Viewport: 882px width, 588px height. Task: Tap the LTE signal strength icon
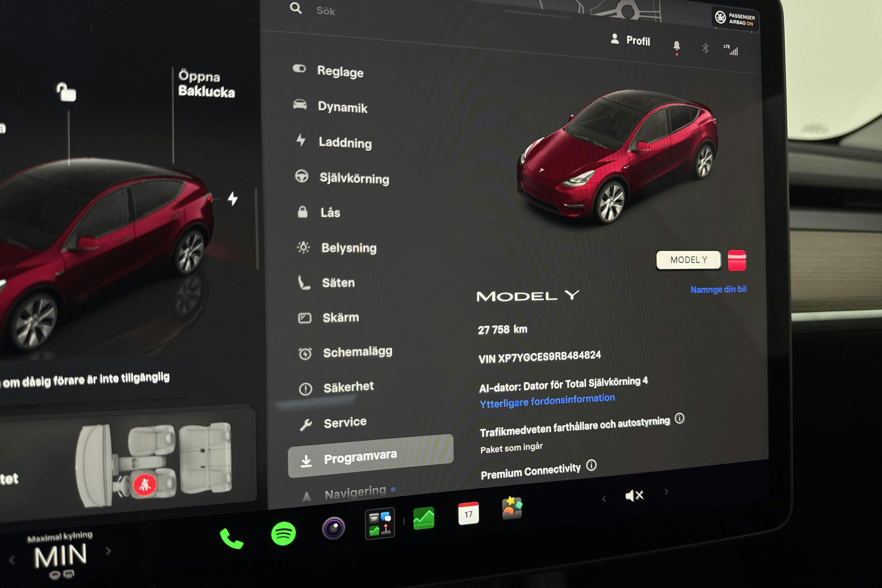pyautogui.click(x=731, y=49)
